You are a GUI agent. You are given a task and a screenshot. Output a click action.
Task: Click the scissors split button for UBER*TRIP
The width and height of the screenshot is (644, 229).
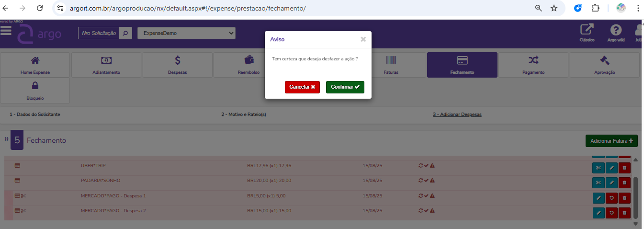[x=599, y=168]
